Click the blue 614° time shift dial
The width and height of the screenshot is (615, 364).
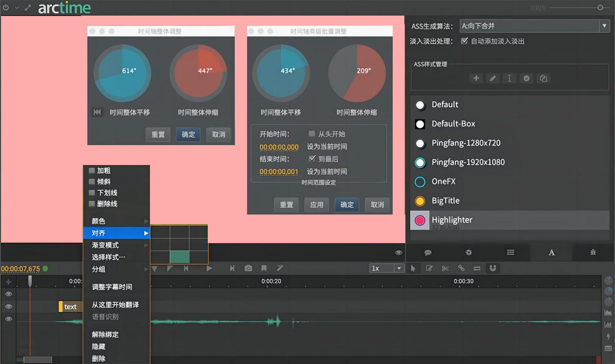pyautogui.click(x=122, y=73)
